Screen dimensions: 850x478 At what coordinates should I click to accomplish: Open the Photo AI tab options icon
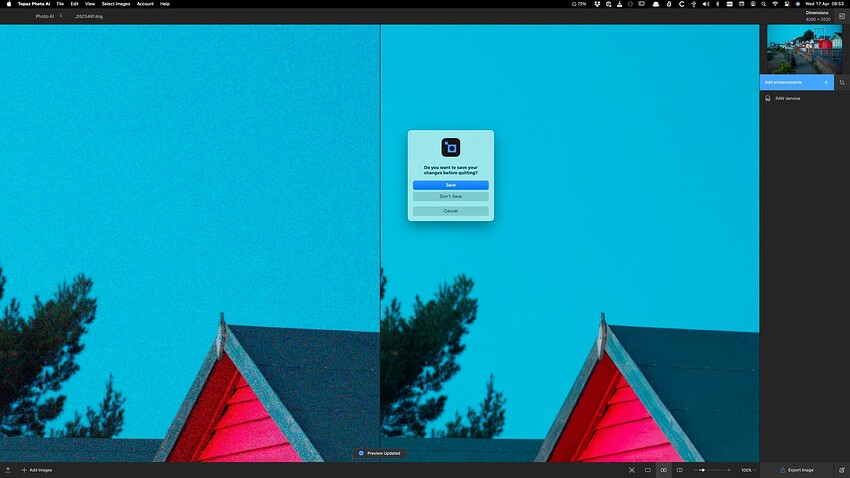[x=61, y=16]
